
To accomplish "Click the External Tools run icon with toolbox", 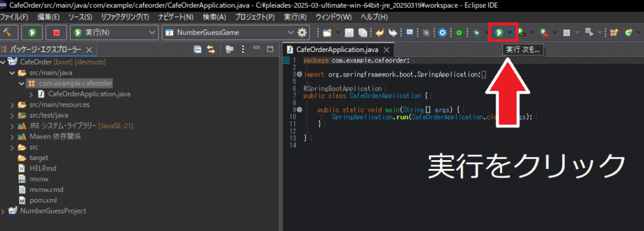I will [544, 33].
